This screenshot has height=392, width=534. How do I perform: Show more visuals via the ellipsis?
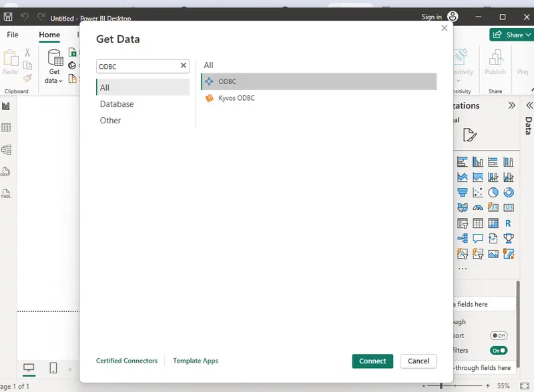(463, 269)
